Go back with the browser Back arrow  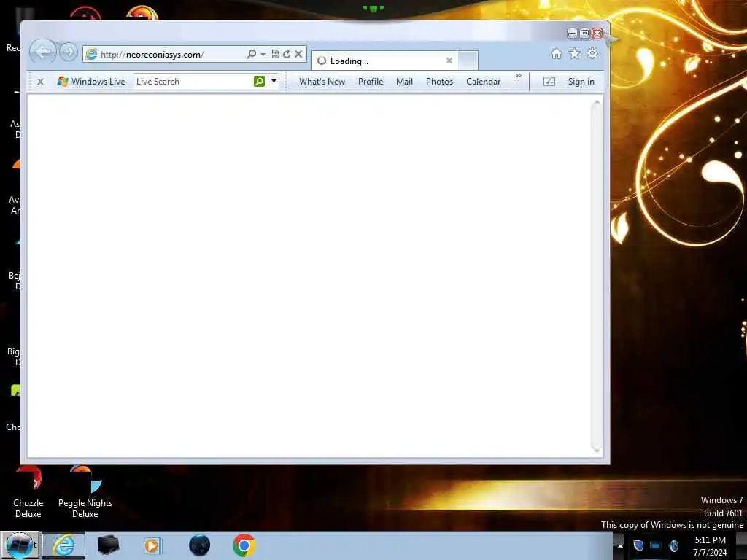click(x=43, y=52)
